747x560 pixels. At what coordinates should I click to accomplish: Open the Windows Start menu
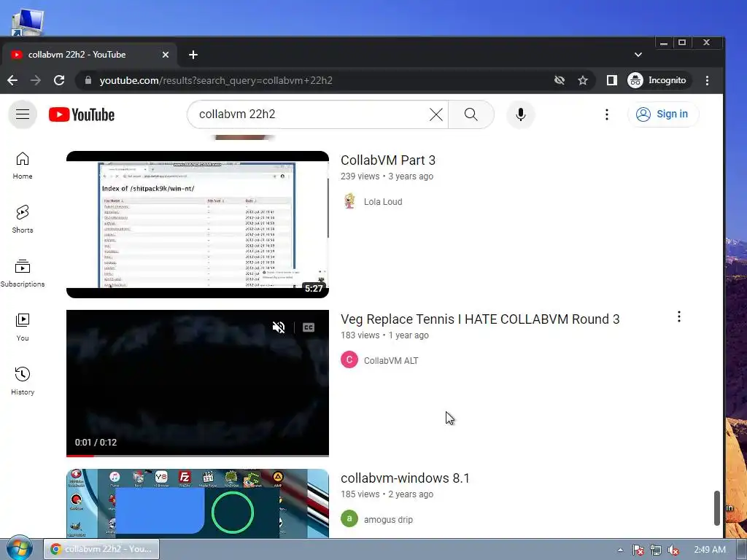pyautogui.click(x=19, y=548)
